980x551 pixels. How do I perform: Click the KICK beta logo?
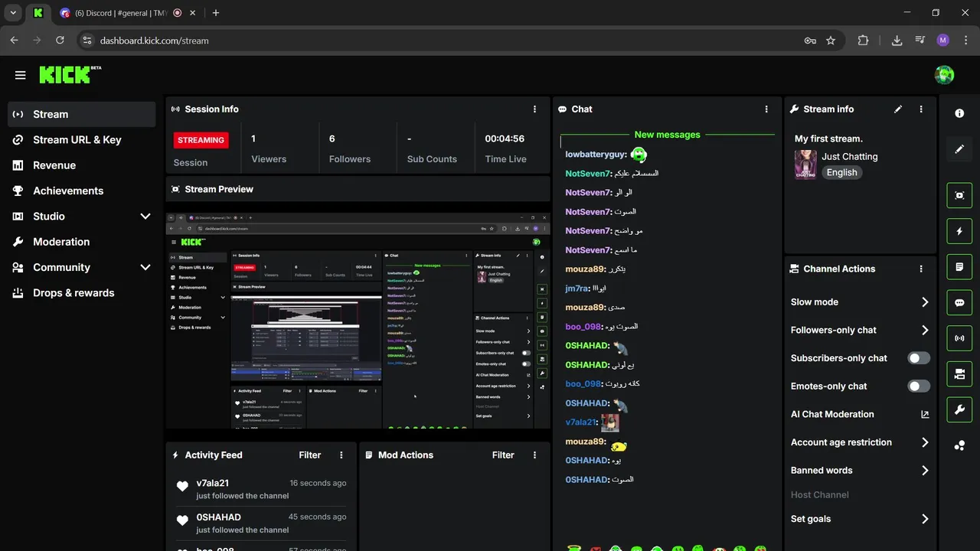pos(70,74)
